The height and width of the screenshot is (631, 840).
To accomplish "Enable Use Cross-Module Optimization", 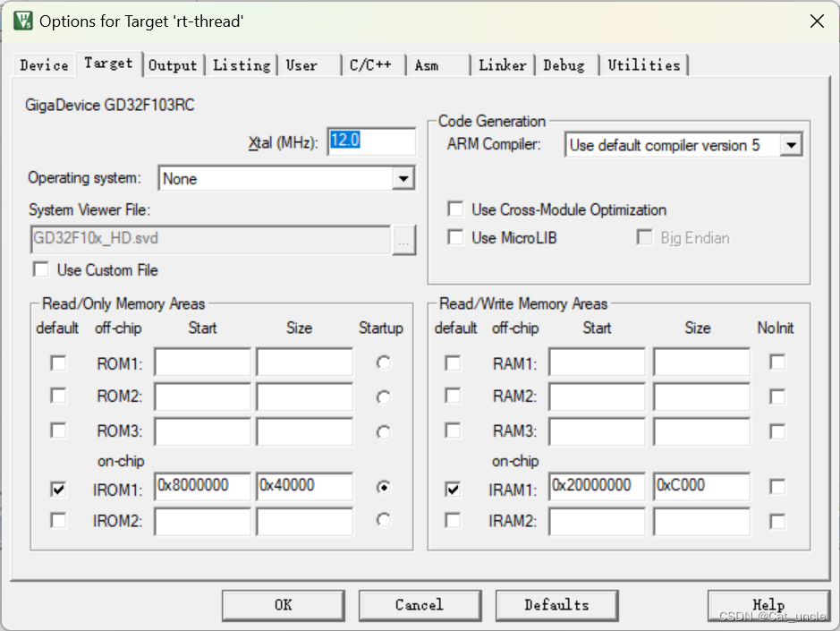I will tap(455, 209).
